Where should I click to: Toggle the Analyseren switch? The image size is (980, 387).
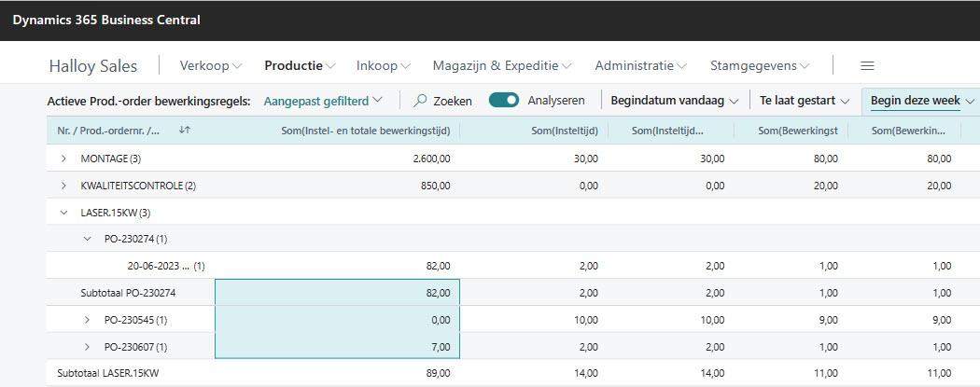coord(504,100)
